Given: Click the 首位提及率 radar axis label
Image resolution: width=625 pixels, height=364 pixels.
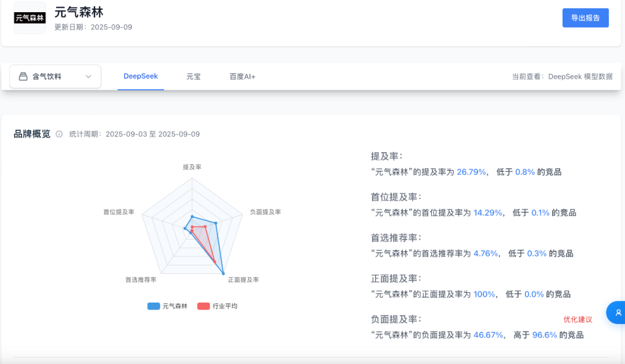Looking at the screenshot, I should click(x=119, y=212).
